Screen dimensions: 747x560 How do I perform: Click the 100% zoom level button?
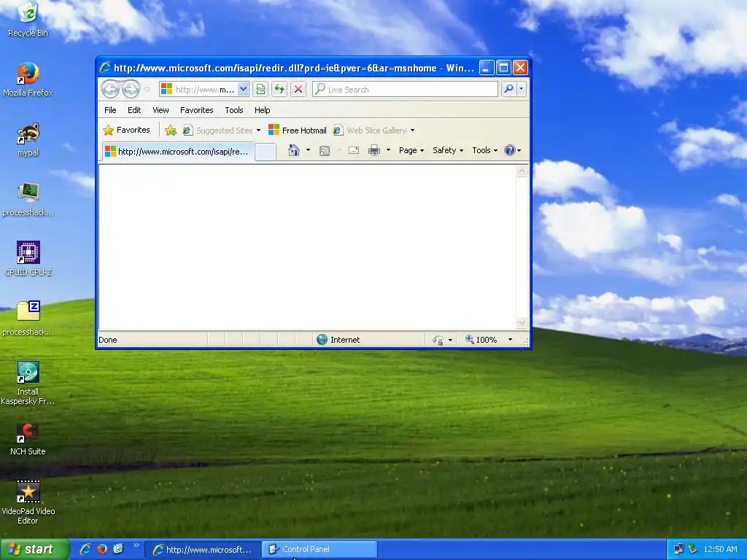point(481,340)
